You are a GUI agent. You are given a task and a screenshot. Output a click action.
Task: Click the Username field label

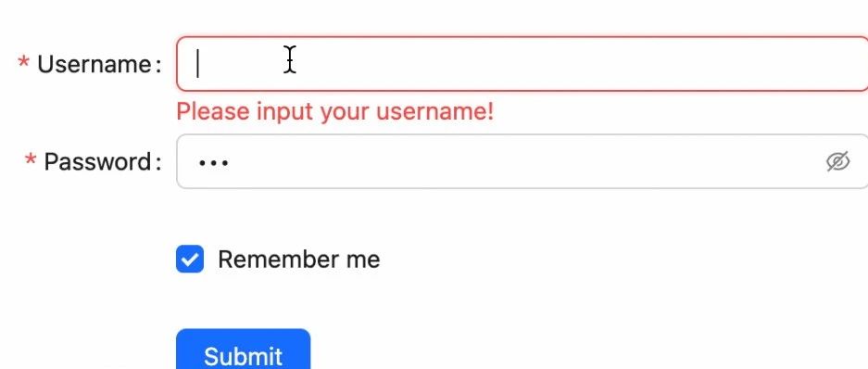(x=94, y=64)
